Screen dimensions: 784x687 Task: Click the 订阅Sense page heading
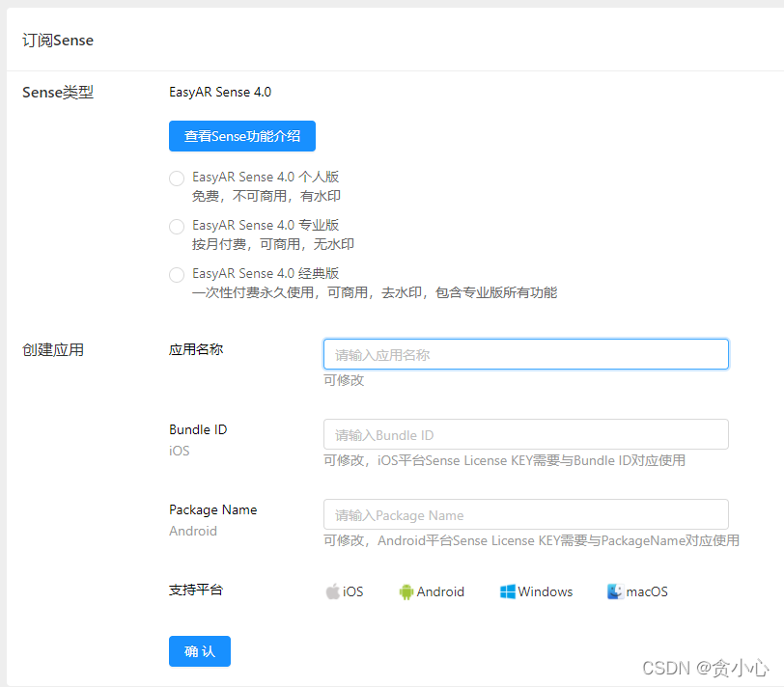point(58,40)
